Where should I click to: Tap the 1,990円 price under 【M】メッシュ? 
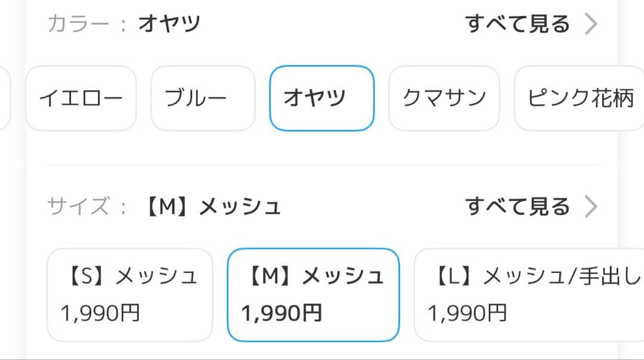click(281, 313)
